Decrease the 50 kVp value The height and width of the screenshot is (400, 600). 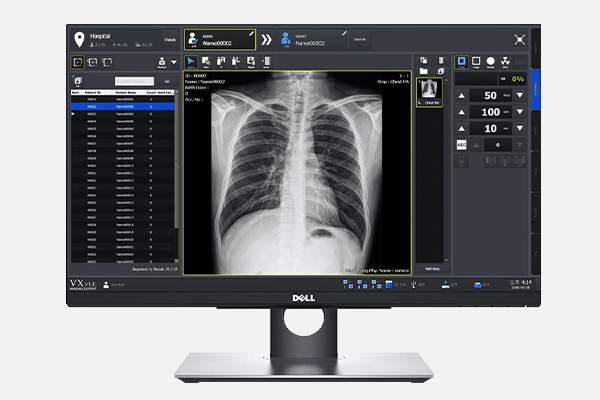tap(520, 95)
